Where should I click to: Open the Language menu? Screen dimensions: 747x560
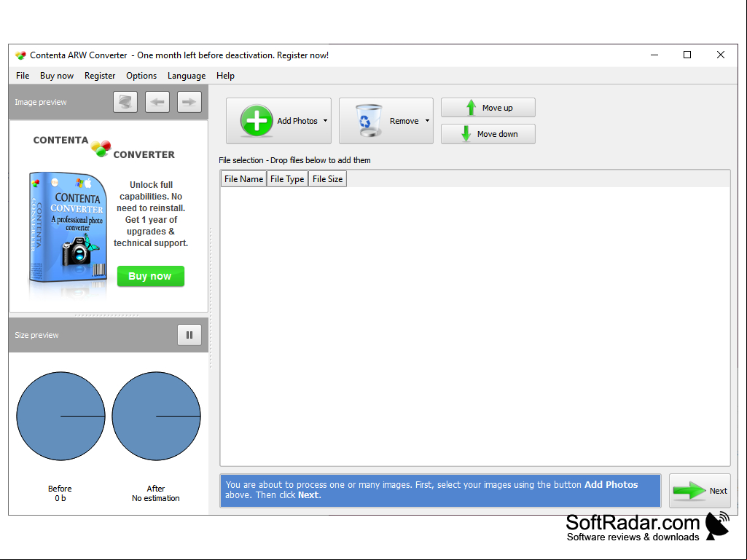(187, 76)
